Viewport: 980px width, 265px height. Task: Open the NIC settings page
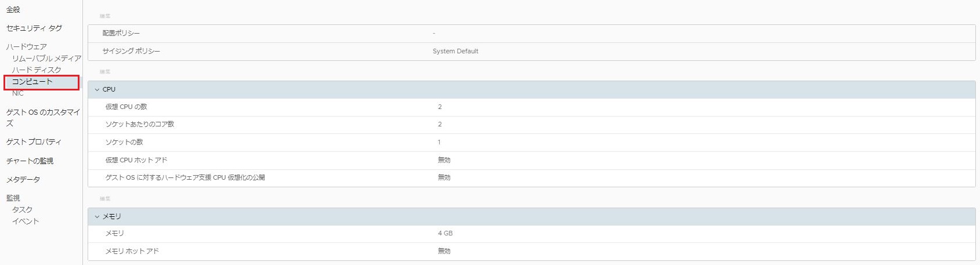pyautogui.click(x=18, y=93)
